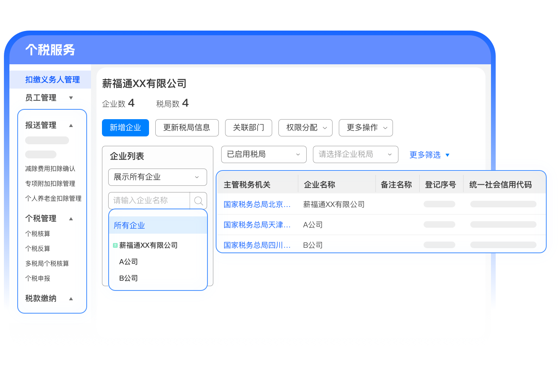Click the 新增企业 button
This screenshot has height=392, width=560.
click(125, 128)
